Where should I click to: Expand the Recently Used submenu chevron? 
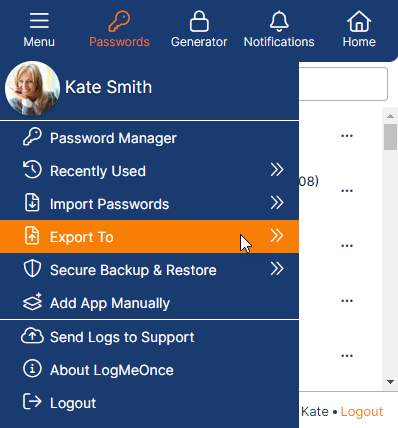pos(277,170)
